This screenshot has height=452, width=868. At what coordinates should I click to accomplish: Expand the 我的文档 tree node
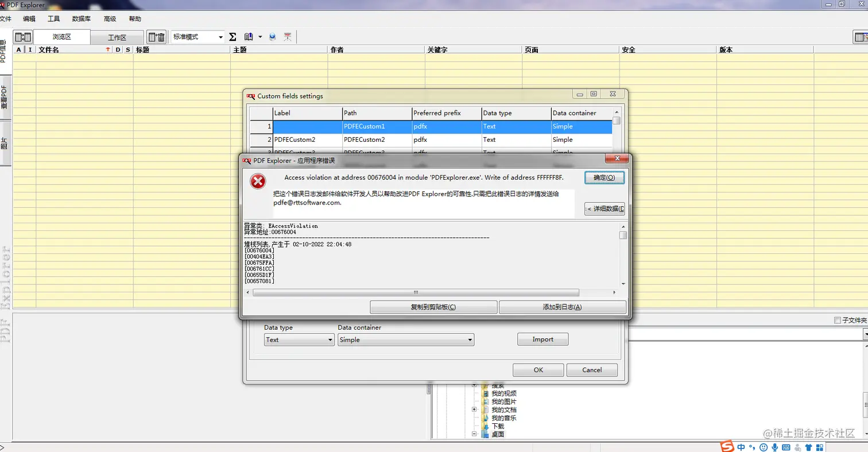coord(474,409)
